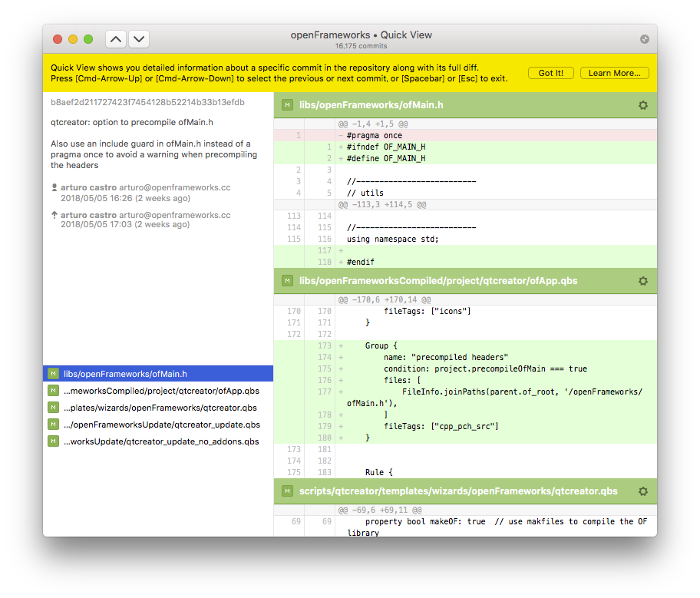Click the commit hash b8aef2d2 text
This screenshot has width=700, height=598.
pyautogui.click(x=147, y=103)
